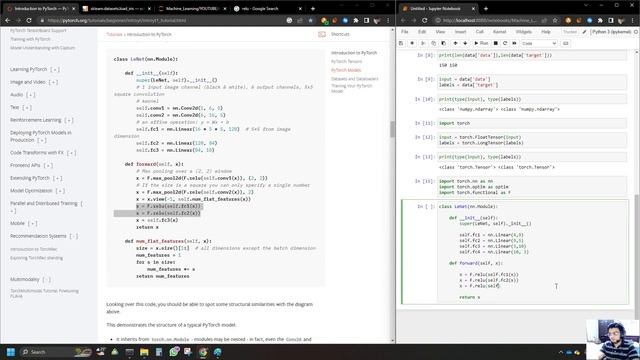Viewport: 640px width, 360px height.
Task: Open the Jupyter Widgets menu
Action: pyautogui.click(x=524, y=32)
